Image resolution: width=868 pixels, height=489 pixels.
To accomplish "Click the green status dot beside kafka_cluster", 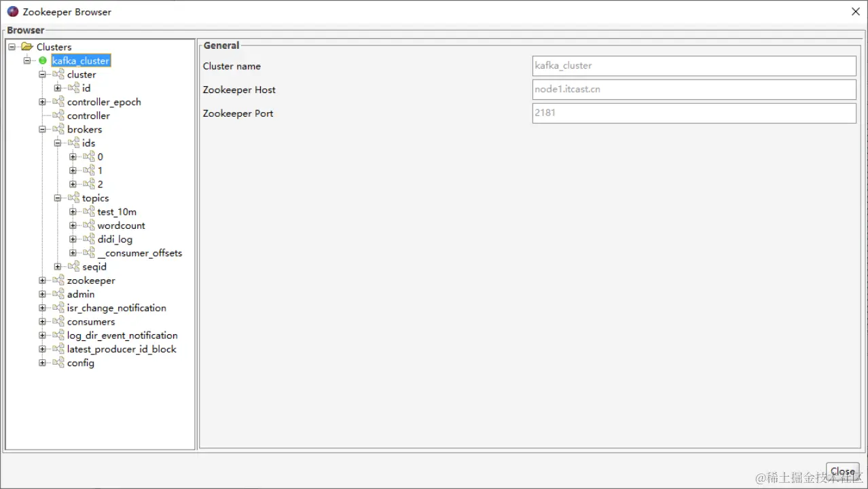I will point(43,60).
